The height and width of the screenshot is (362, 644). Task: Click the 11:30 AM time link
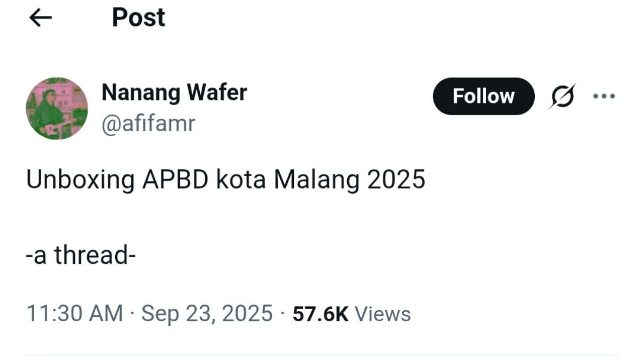pyautogui.click(x=75, y=313)
